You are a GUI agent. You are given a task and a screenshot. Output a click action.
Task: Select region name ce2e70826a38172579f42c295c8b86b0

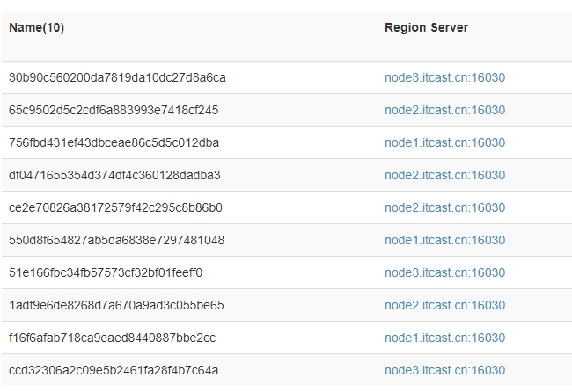tap(115, 207)
